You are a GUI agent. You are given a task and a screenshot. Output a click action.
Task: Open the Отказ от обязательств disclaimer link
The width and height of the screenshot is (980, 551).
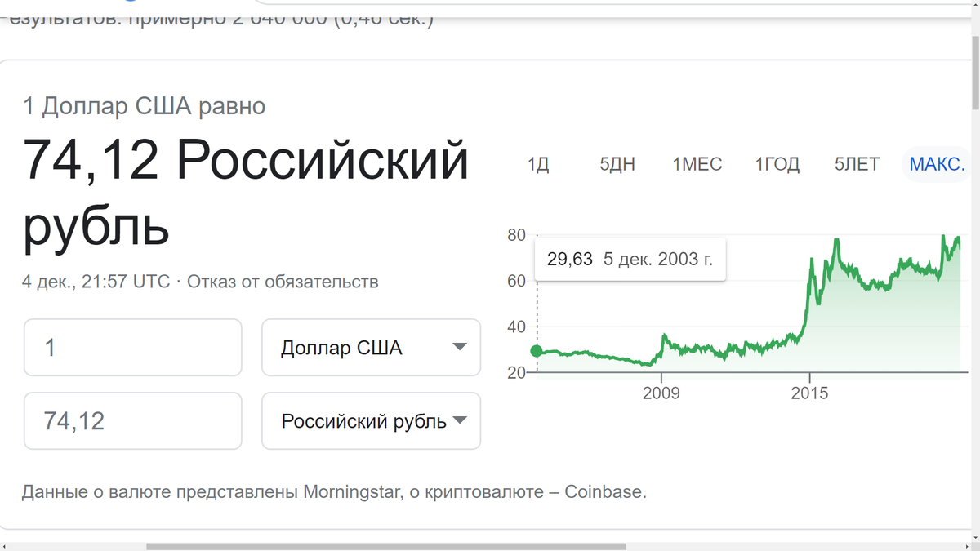pos(285,281)
